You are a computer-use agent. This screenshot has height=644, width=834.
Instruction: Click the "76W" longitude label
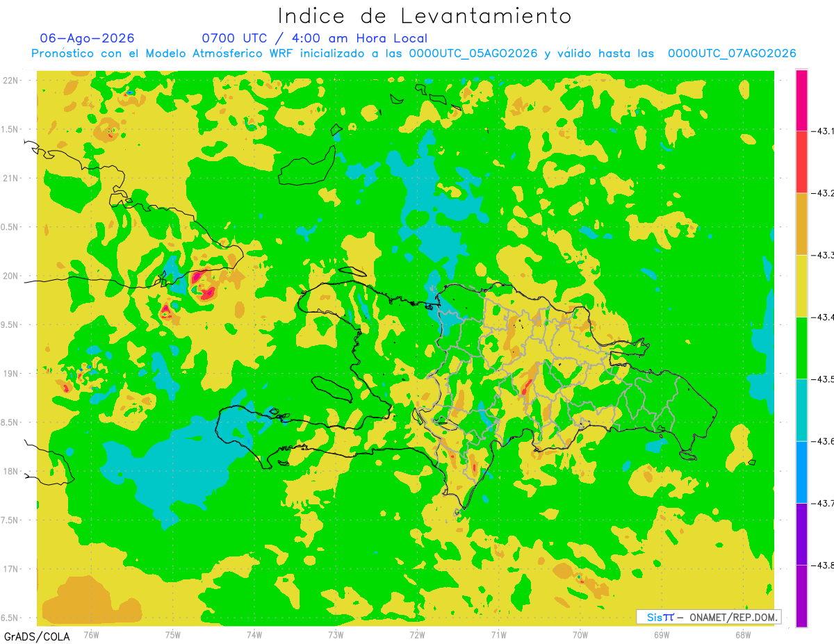[x=91, y=634]
